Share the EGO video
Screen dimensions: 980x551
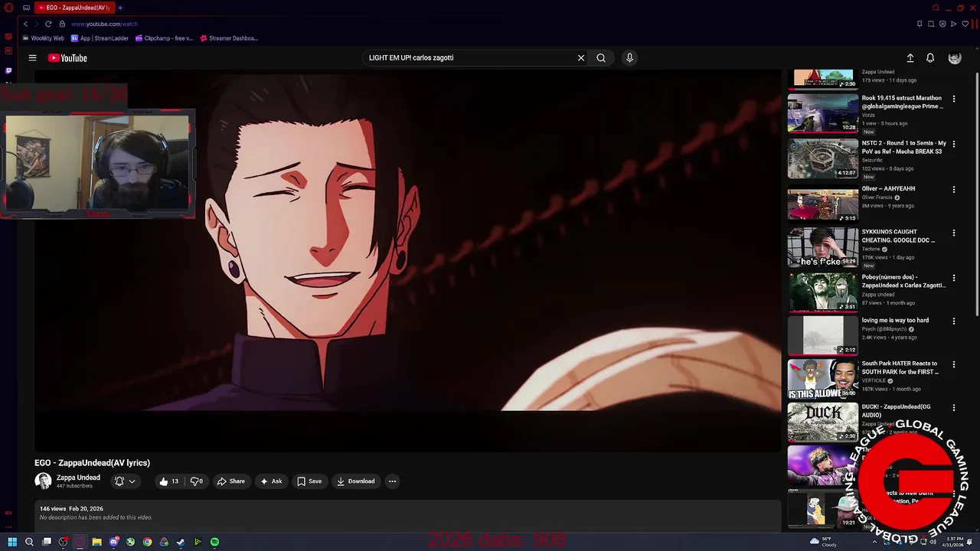click(x=230, y=481)
